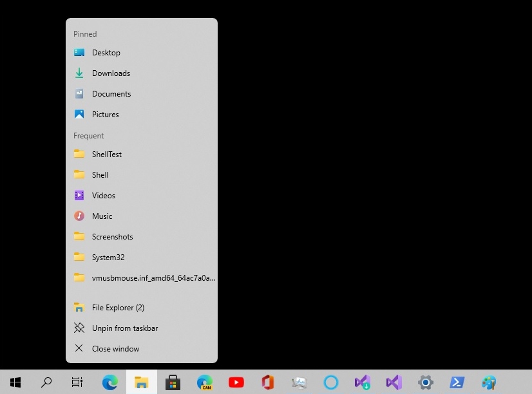The width and height of the screenshot is (532, 394).
Task: Click the taskbar Search magnifier icon
Action: click(x=46, y=382)
